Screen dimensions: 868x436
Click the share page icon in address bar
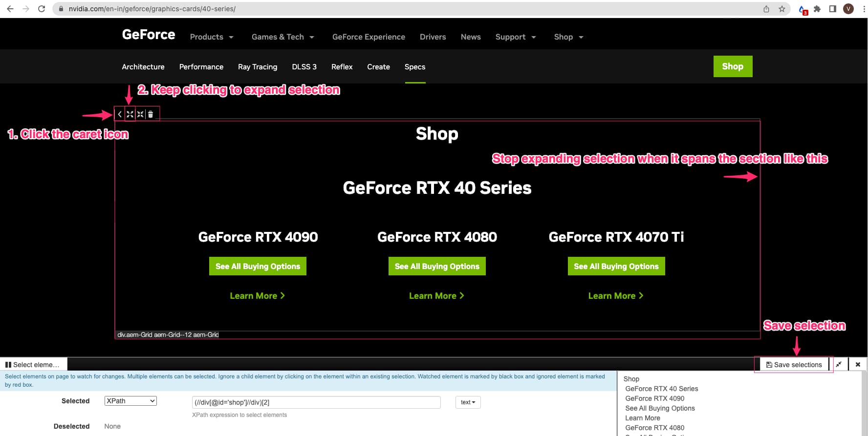pyautogui.click(x=766, y=9)
